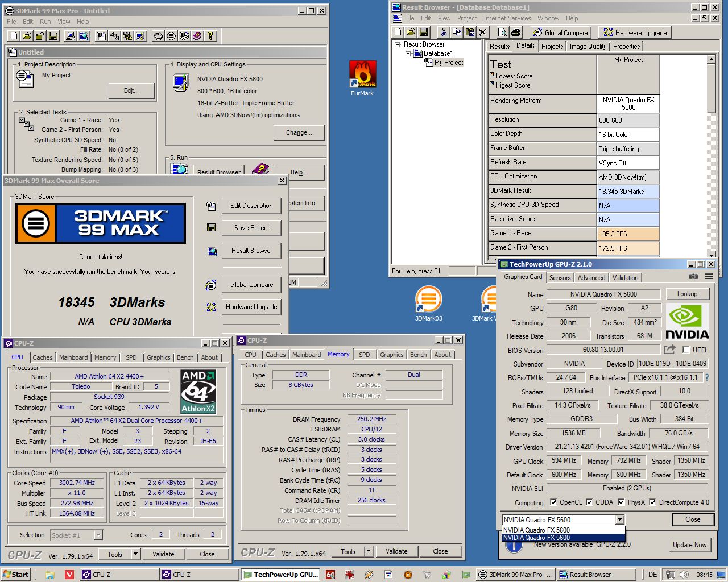Click the floppy icon beside Save Project

point(211,227)
